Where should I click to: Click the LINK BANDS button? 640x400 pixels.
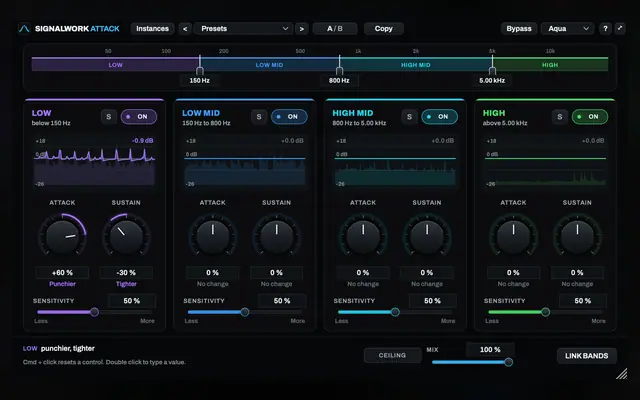pos(587,356)
